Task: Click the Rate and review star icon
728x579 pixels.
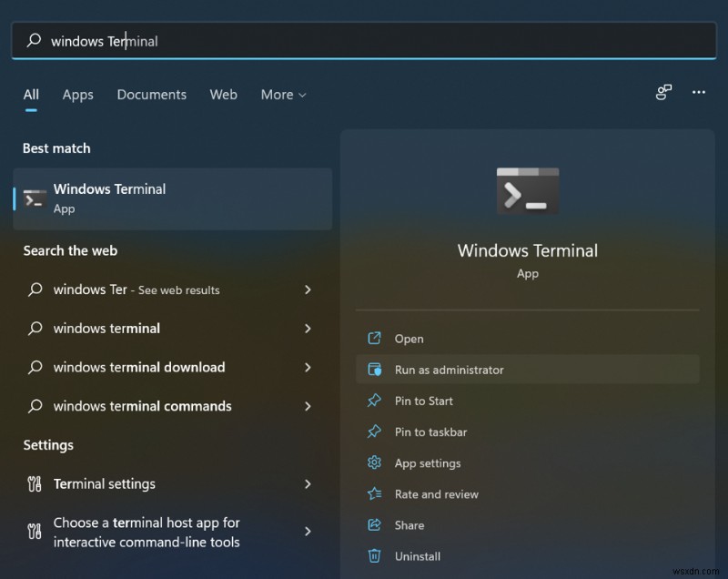Action: (x=373, y=493)
